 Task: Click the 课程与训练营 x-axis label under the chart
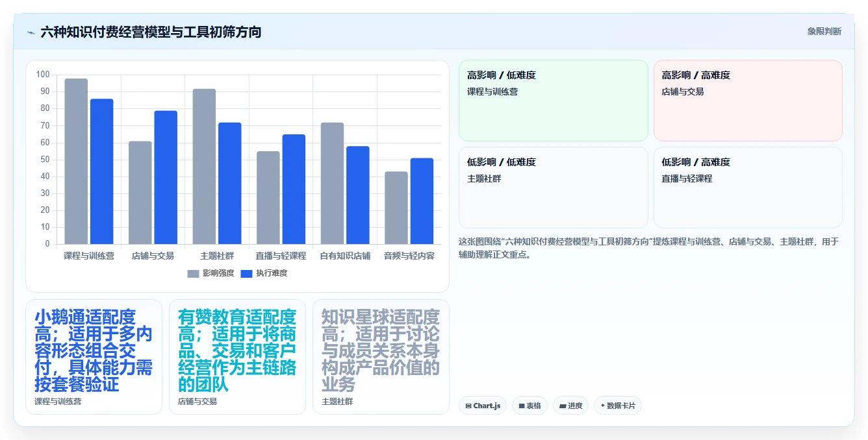89,256
